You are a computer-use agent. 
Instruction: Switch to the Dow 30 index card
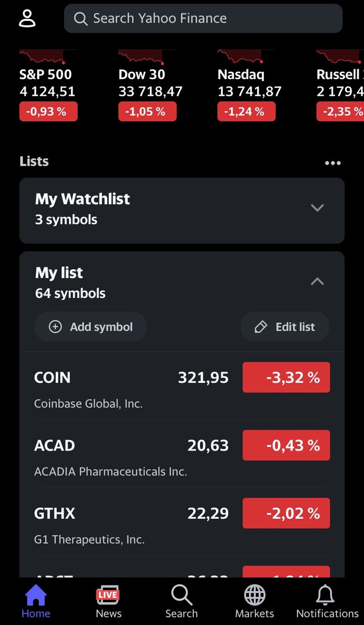tap(147, 83)
